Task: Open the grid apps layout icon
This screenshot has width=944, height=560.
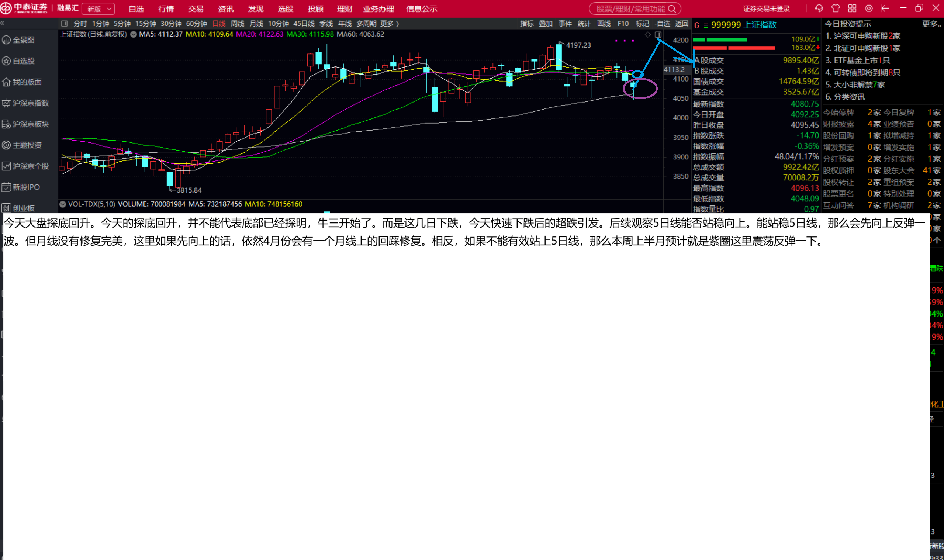Action: click(852, 8)
